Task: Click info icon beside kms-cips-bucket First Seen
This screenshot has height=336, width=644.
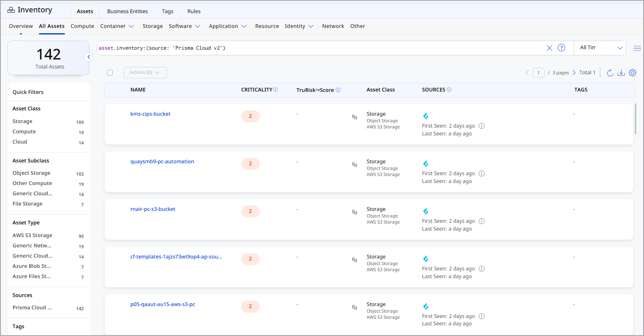Action: (x=482, y=126)
